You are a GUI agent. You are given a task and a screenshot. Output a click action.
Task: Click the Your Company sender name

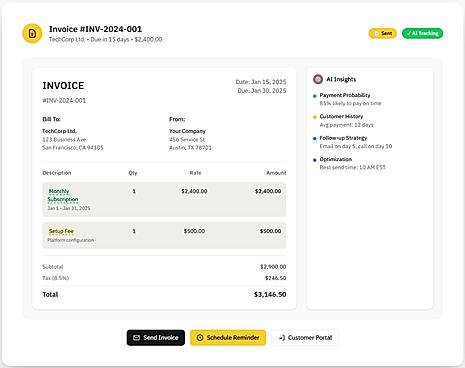click(187, 131)
